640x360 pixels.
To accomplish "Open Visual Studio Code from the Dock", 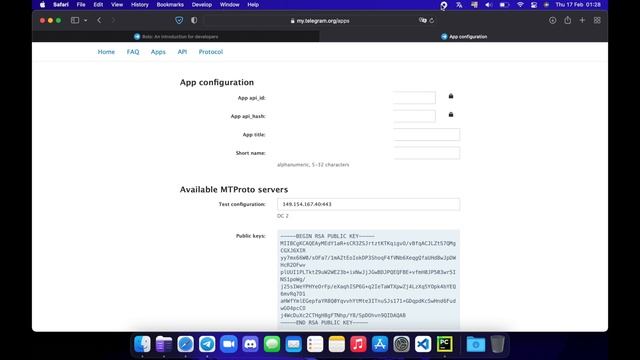I will point(423,344).
